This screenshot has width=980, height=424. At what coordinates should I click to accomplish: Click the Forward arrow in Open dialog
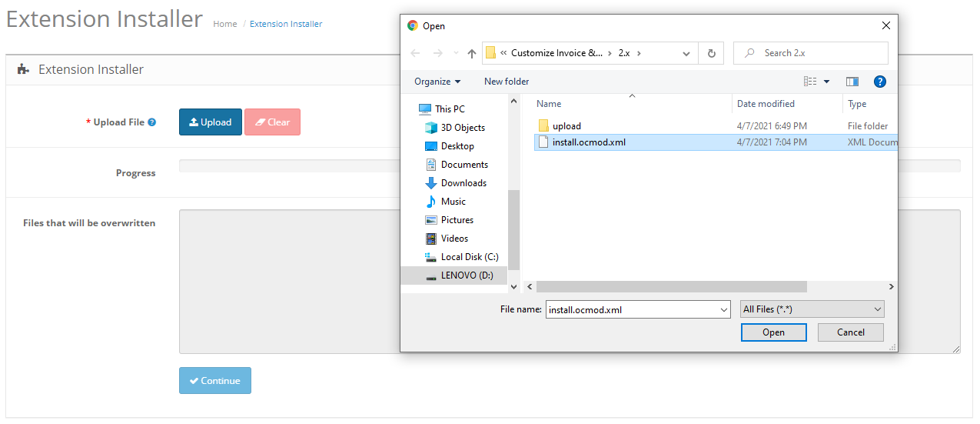pyautogui.click(x=437, y=53)
